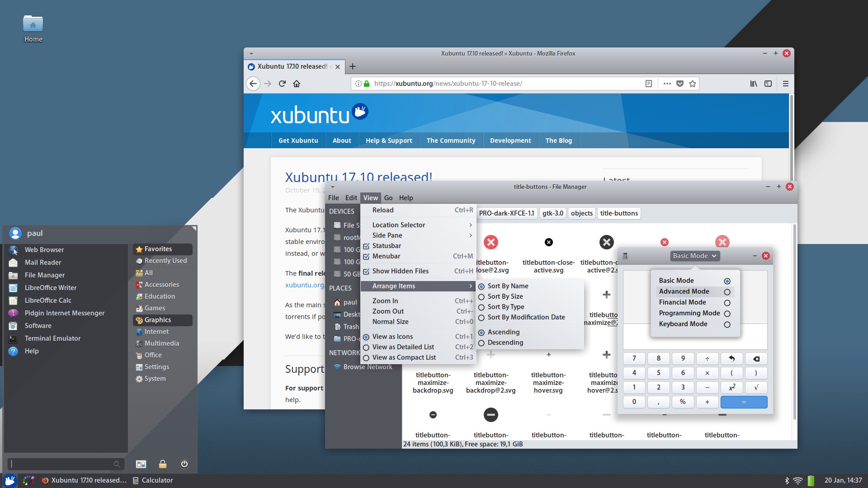Open the Go menu in File Manager

tap(388, 198)
